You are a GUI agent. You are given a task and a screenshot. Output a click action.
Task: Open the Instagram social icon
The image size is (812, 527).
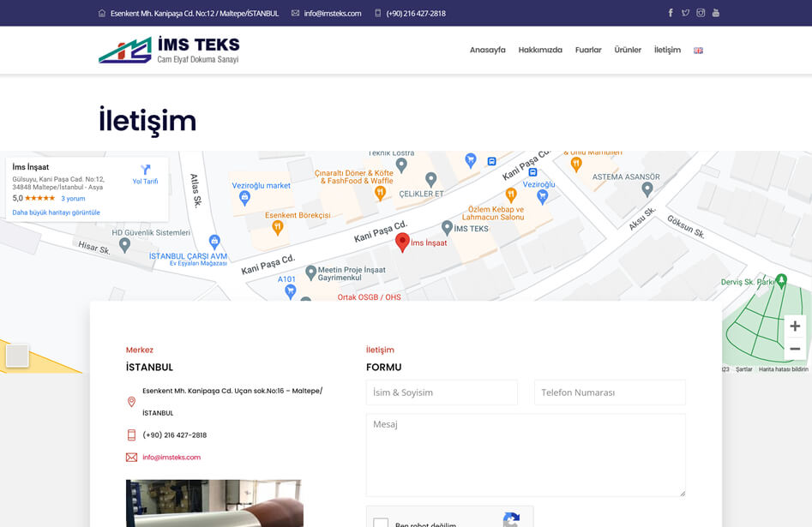click(x=701, y=13)
